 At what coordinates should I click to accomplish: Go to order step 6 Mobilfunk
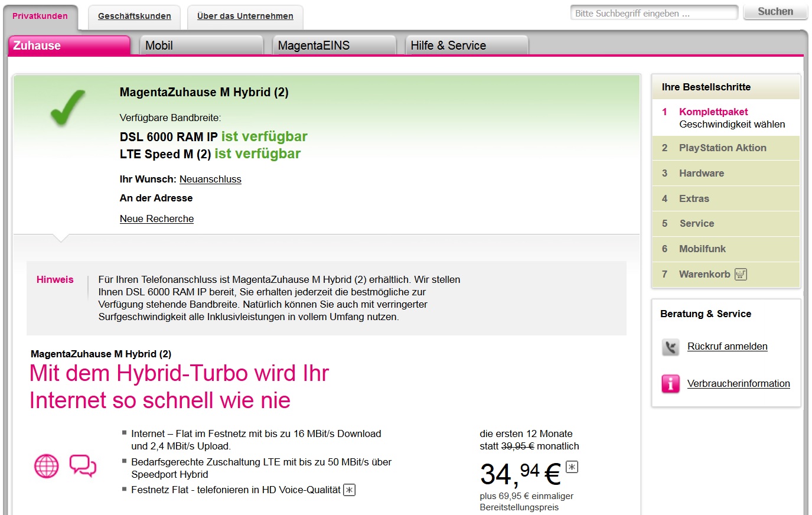pos(726,249)
